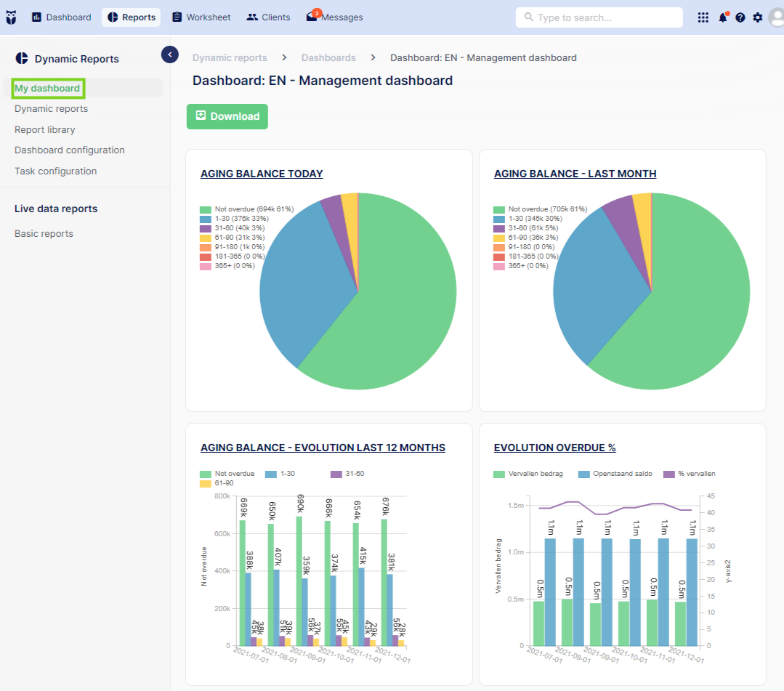Focus the Type to search field
784x691 pixels.
[599, 17]
